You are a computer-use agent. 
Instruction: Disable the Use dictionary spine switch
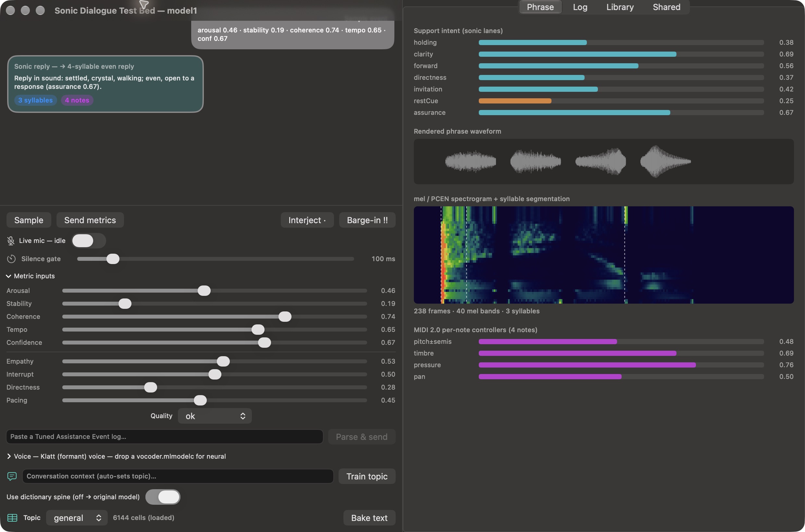[163, 497]
